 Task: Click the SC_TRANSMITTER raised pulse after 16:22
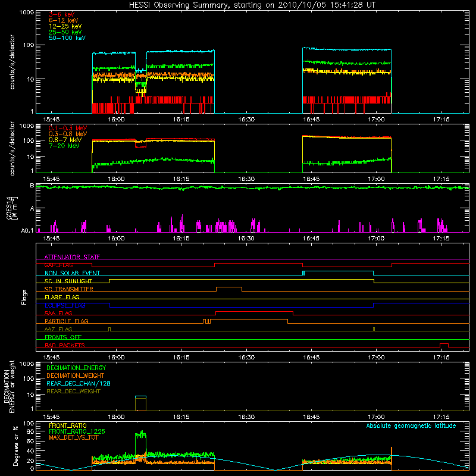pyautogui.click(x=229, y=289)
